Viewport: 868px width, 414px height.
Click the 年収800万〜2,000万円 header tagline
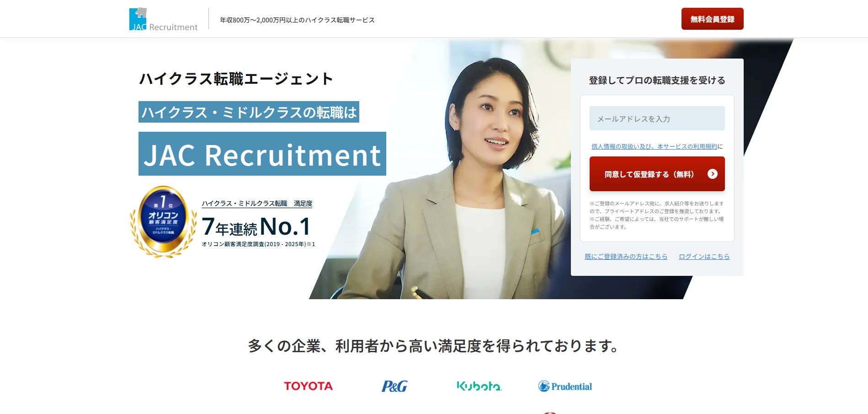pos(297,20)
